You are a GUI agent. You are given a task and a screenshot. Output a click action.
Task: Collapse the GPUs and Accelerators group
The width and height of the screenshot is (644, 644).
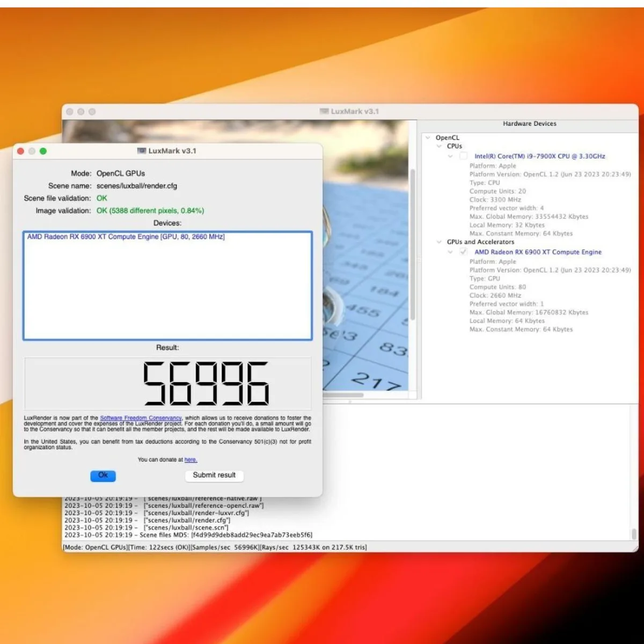[439, 242]
